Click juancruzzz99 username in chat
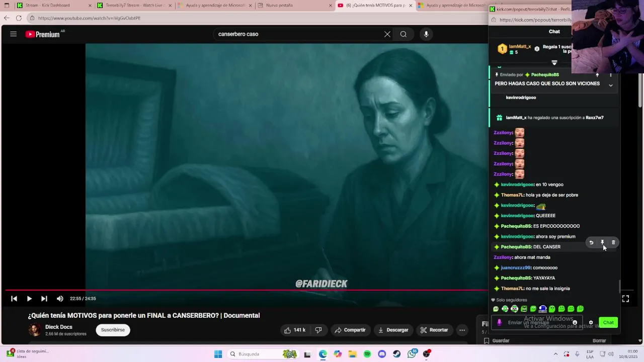This screenshot has height=362, width=644. (516, 268)
